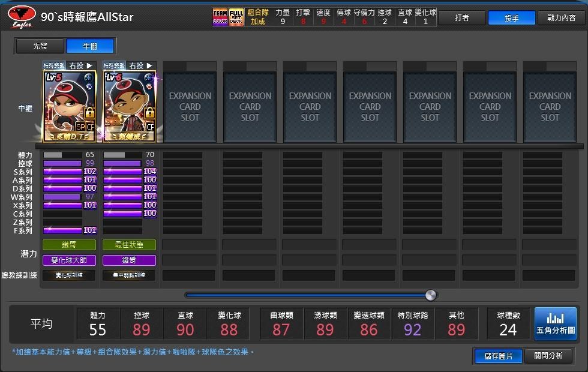Viewport: 588px width, 372px height.
Task: Click the snowflake skill icon on 郭健成 card
Action: (x=149, y=77)
